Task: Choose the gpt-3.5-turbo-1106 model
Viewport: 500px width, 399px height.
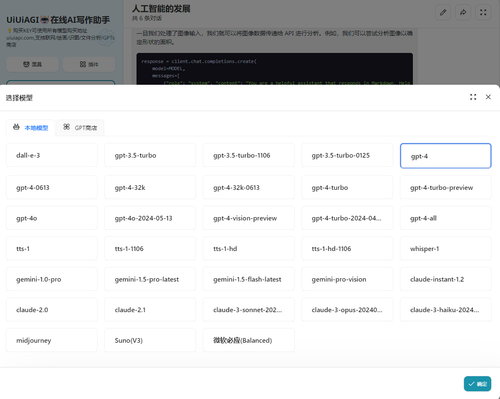Action: (x=249, y=155)
